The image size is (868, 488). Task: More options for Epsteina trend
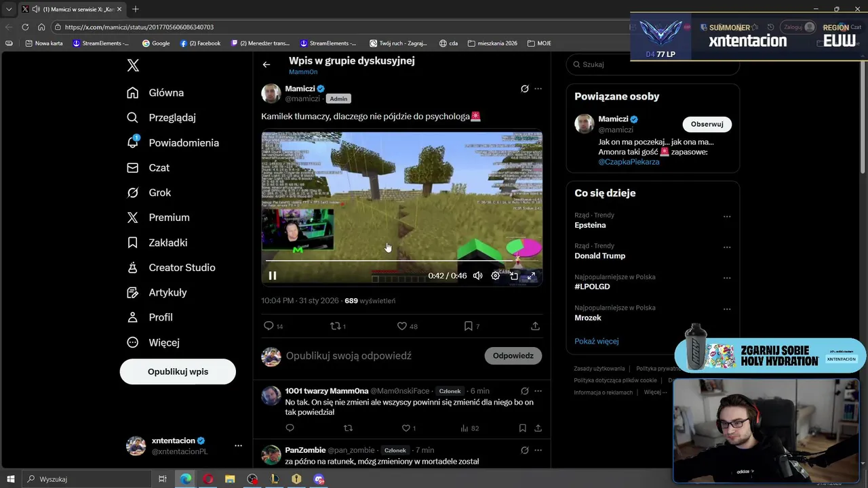[x=727, y=217]
